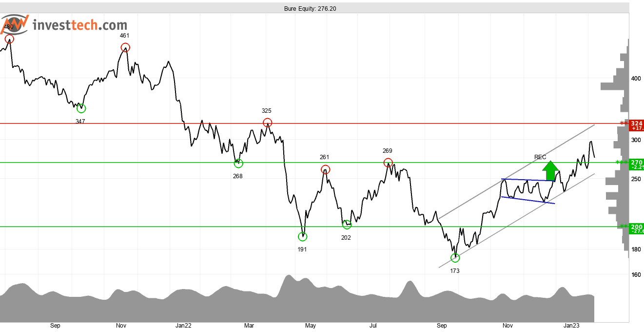644x332 pixels.
Task: Click the red circle marking 261
Action: 326,169
